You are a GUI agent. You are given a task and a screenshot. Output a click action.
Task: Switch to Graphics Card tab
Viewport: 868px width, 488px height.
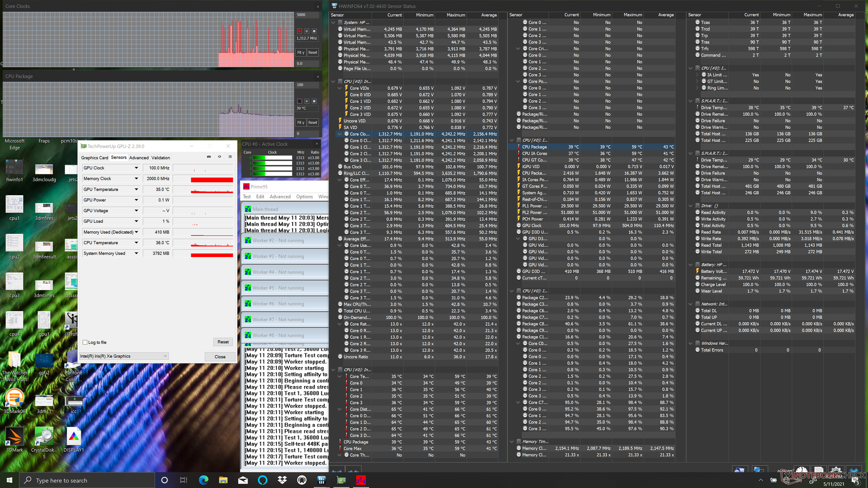coord(94,158)
